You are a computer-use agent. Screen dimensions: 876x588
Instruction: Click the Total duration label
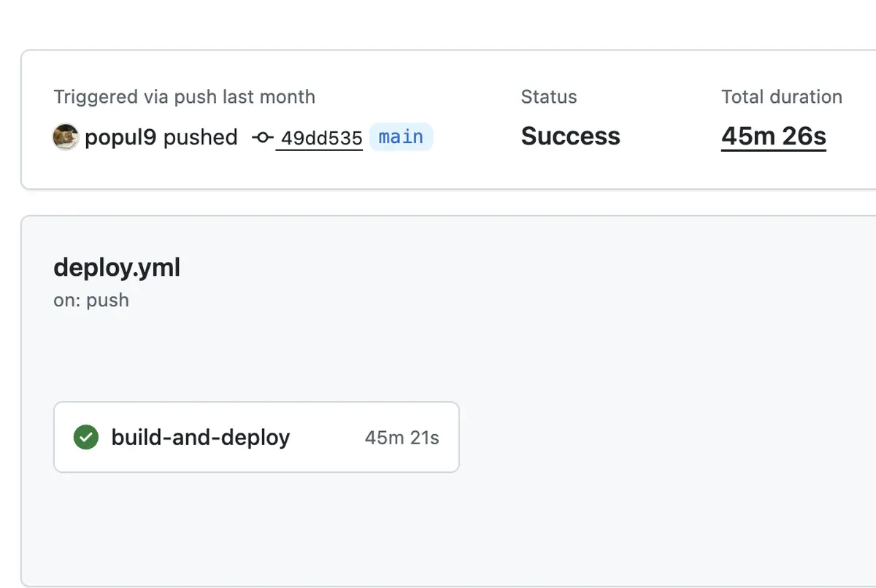coord(781,96)
